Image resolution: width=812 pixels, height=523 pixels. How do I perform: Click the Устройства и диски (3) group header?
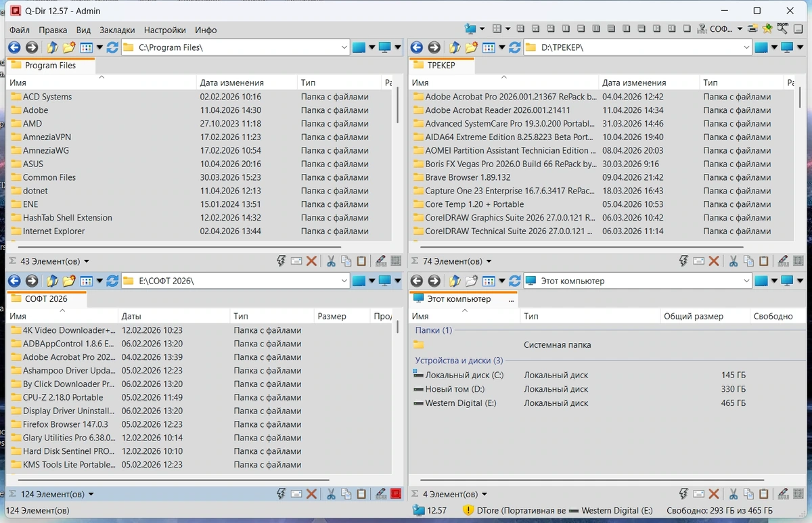[x=459, y=361]
